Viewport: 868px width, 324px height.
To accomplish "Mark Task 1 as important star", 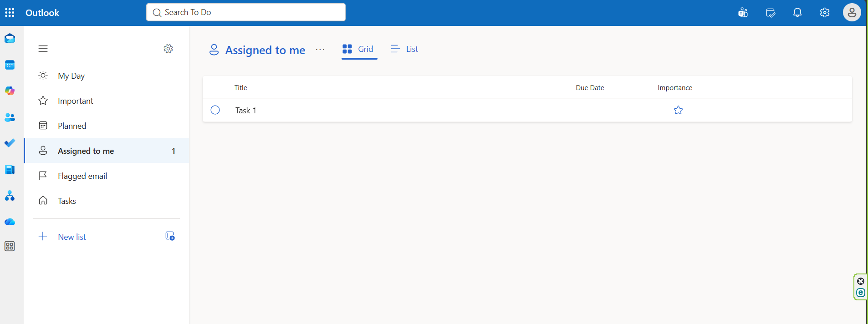I will (679, 110).
